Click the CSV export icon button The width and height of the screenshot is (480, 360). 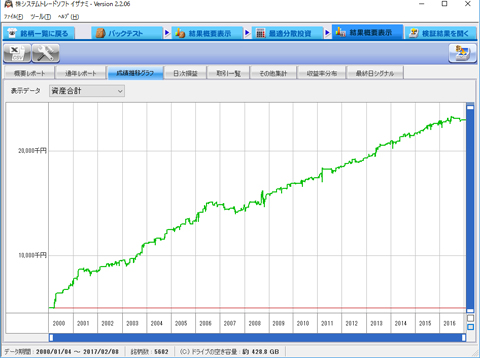pos(17,53)
